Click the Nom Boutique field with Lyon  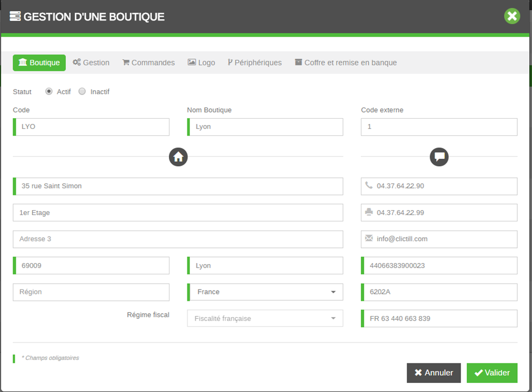[265, 127]
